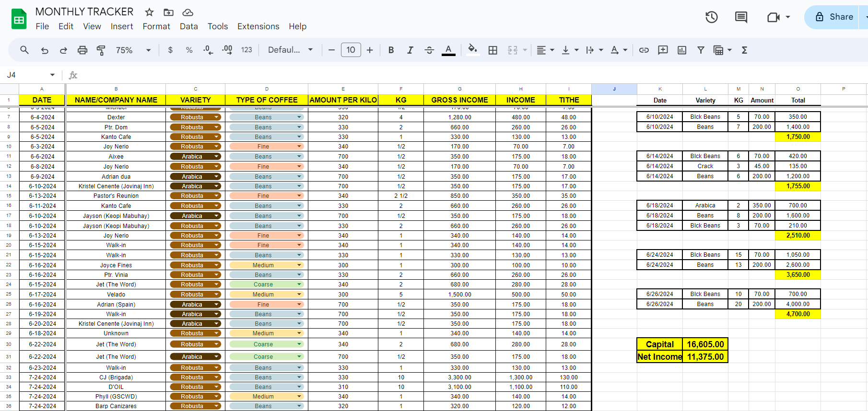Screen dimensions: 868x411
Task: Open more number formats 123 menu
Action: pos(246,50)
